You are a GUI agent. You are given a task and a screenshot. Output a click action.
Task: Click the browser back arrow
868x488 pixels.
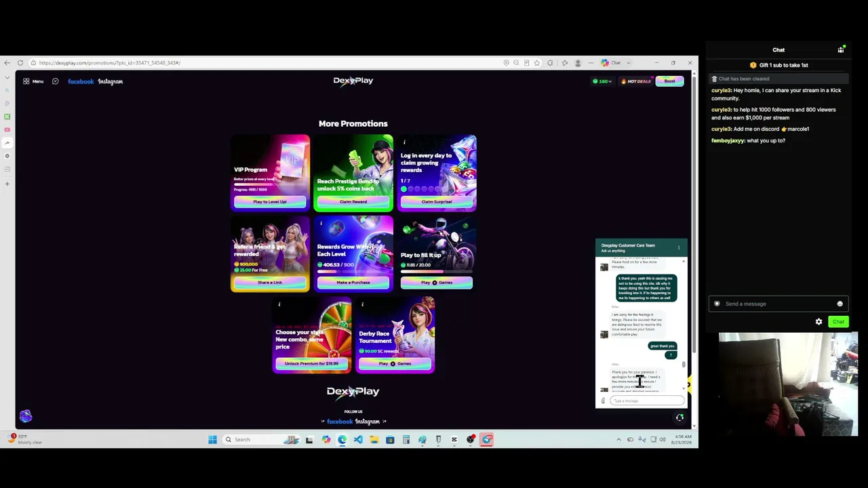click(x=7, y=63)
